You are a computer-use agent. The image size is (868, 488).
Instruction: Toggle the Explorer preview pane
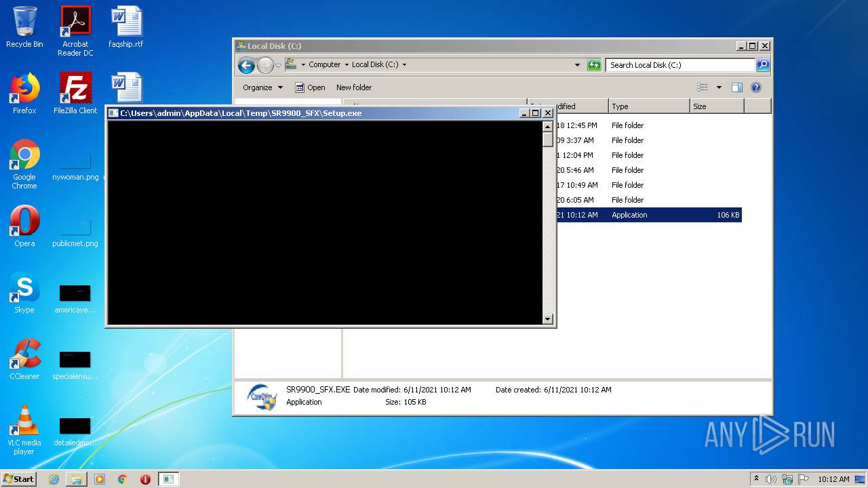(x=737, y=87)
